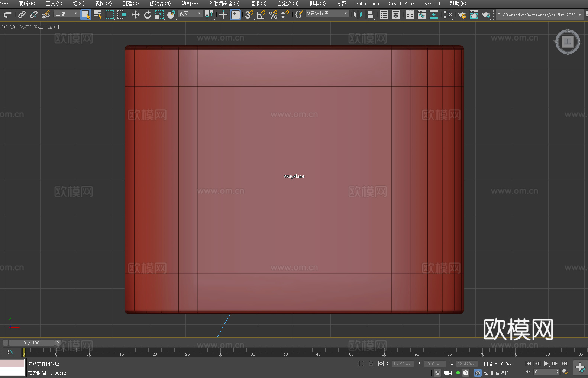
Task: Open 编辑(E) menu
Action: (27, 3)
